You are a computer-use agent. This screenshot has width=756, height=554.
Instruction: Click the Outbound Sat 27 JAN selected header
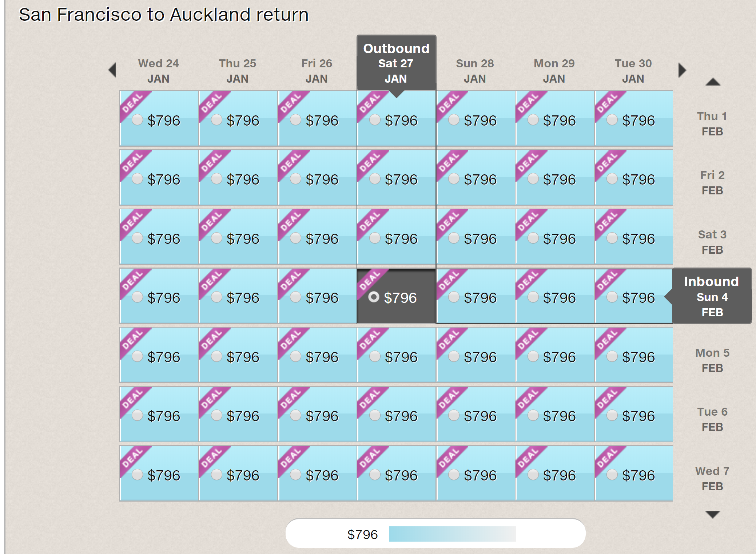click(396, 63)
